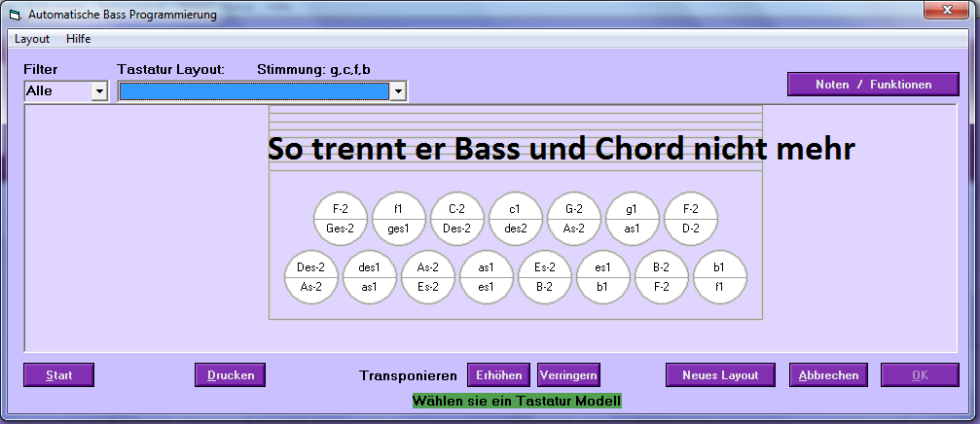The image size is (980, 424).
Task: Click the 'Stimmung: g,c,f,b' label
Action: point(313,69)
